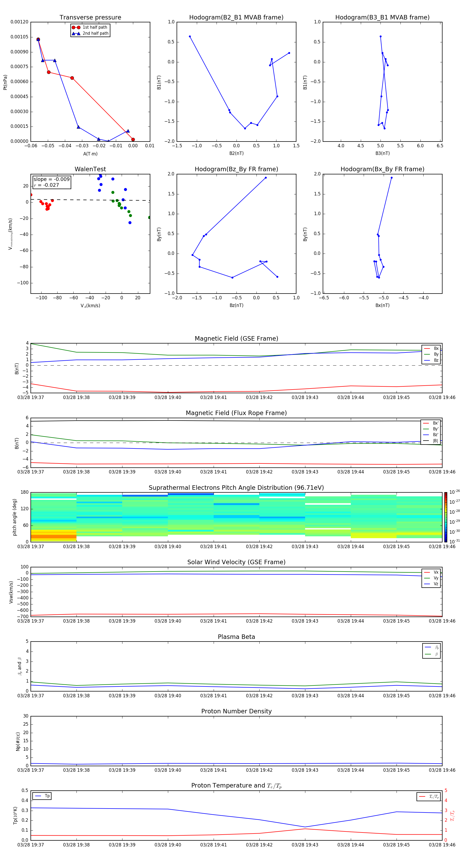Click the |B| entry in Flux Rope legend
The height and width of the screenshot is (868, 473).
[x=431, y=441]
